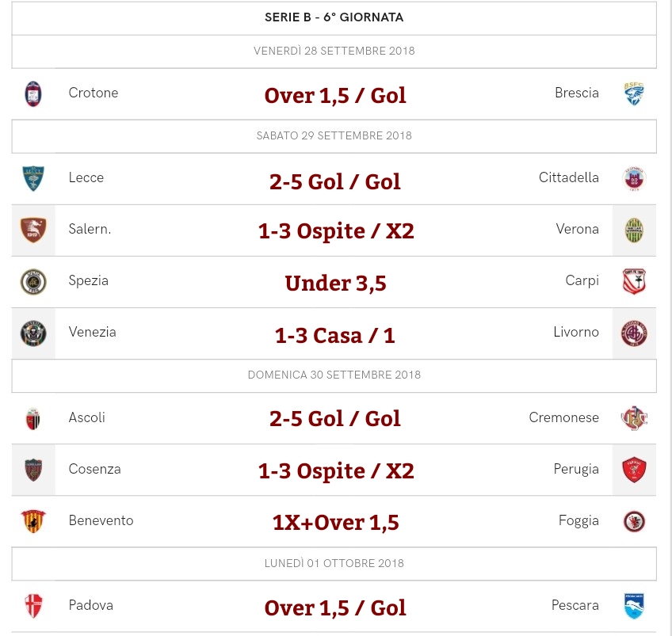
Task: Click the Brescia team crest
Action: click(x=634, y=93)
